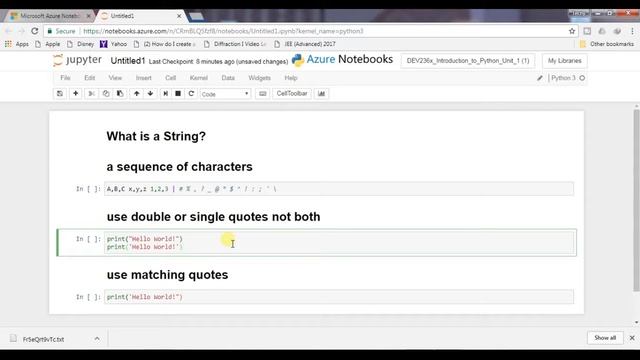This screenshot has height=360, width=640.
Task: Open the JEE (Advanced) 2017 bookmark
Action: coord(305,44)
